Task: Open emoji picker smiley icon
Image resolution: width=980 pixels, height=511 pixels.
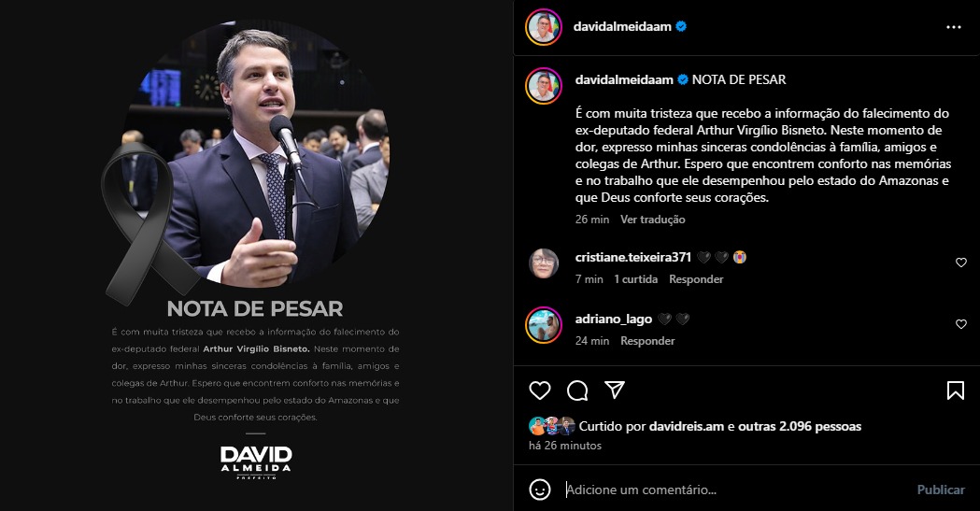Action: [x=540, y=490]
